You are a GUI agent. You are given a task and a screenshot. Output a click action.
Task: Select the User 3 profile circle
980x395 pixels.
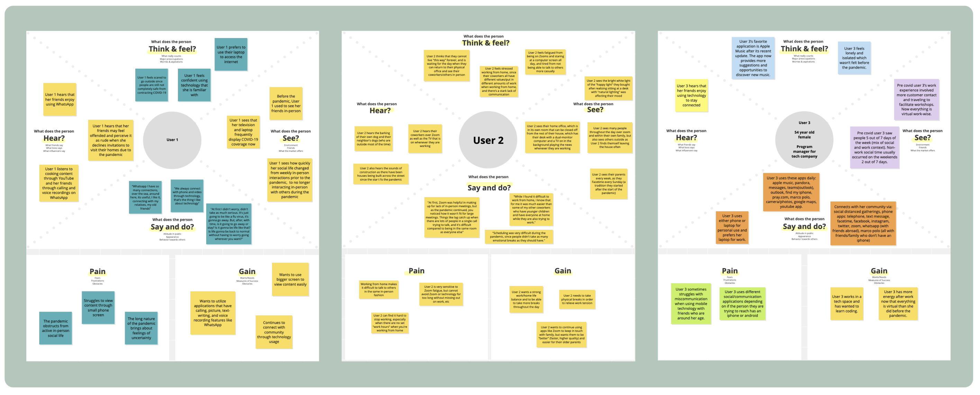pos(804,140)
